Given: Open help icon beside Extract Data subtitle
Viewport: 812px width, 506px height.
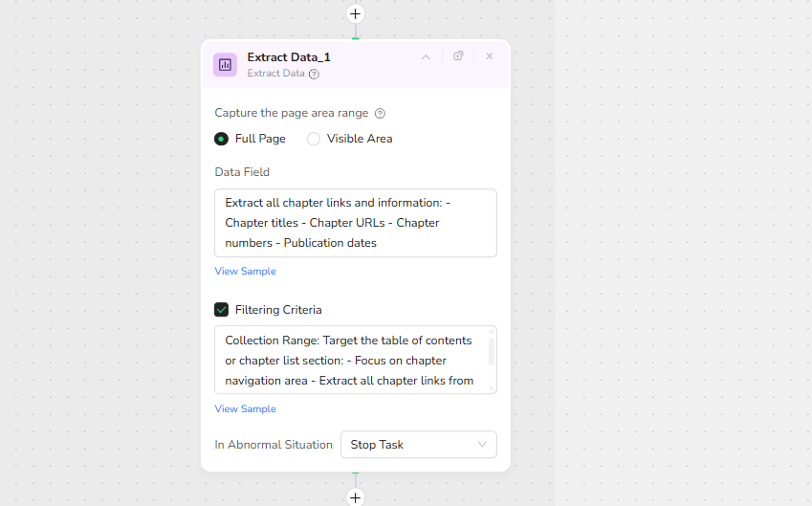Looking at the screenshot, I should click(314, 74).
